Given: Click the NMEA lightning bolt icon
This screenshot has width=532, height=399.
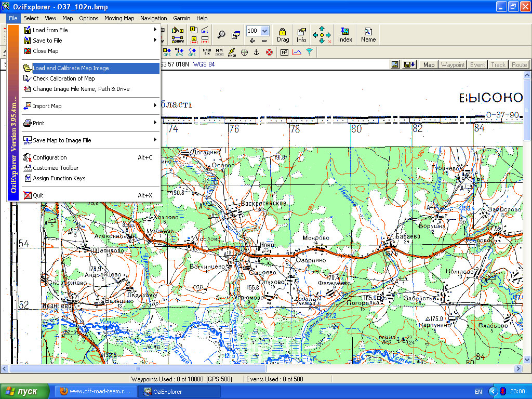Looking at the screenshot, I should pyautogui.click(x=232, y=52).
